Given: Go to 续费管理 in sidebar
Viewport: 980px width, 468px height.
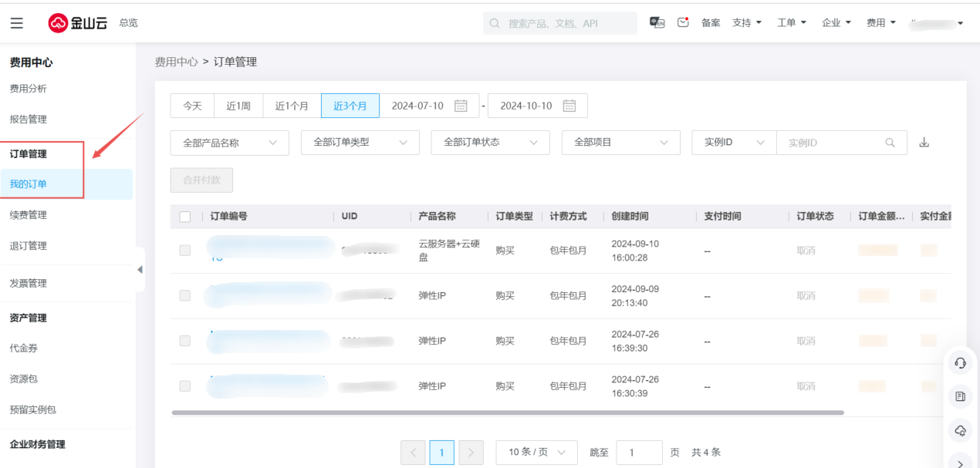Looking at the screenshot, I should point(29,214).
